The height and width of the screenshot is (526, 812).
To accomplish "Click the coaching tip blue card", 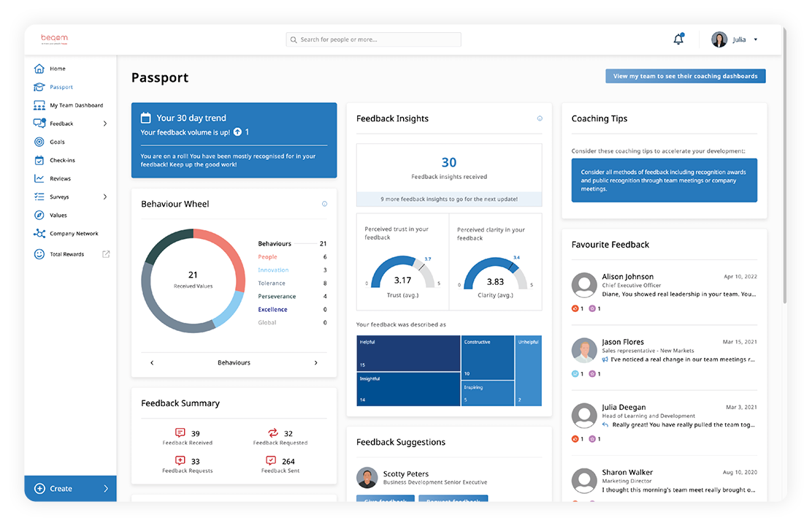I will click(x=664, y=180).
